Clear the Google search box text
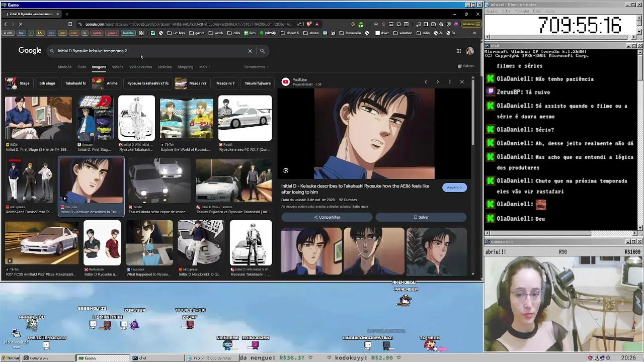Screen dimensions: 644x362 (x=250, y=51)
